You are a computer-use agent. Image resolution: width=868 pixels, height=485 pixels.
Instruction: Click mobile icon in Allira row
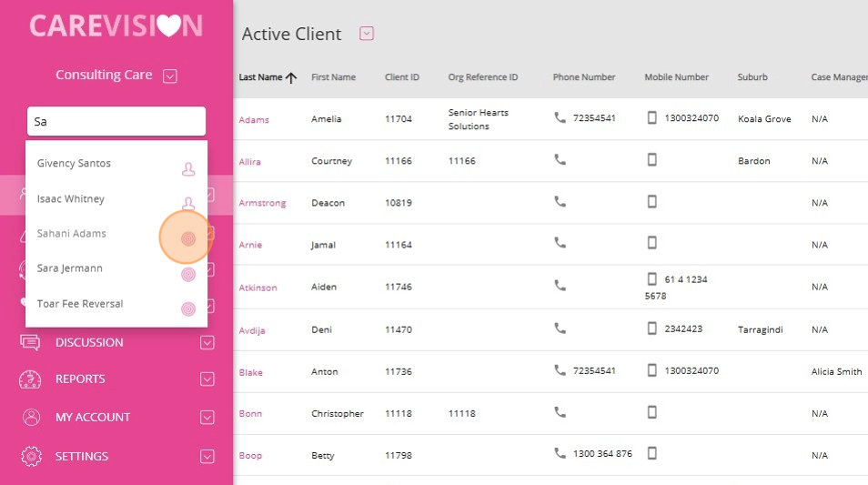[x=652, y=159]
